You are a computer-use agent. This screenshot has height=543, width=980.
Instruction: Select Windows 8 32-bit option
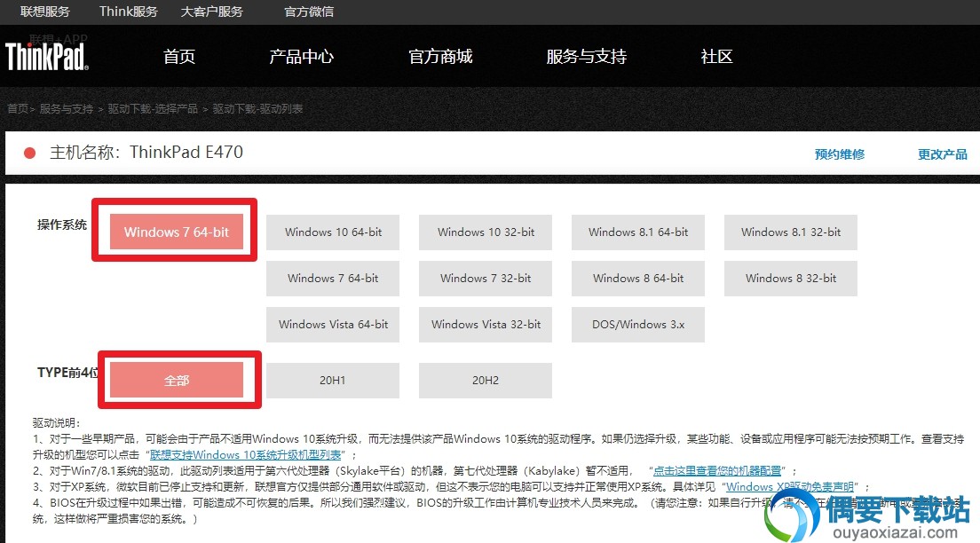[791, 278]
